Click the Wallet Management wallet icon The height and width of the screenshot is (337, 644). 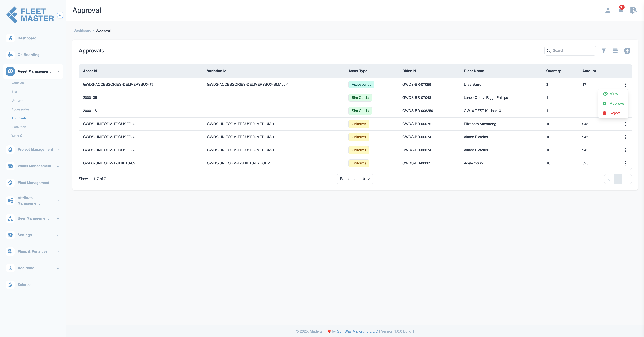[x=10, y=166]
